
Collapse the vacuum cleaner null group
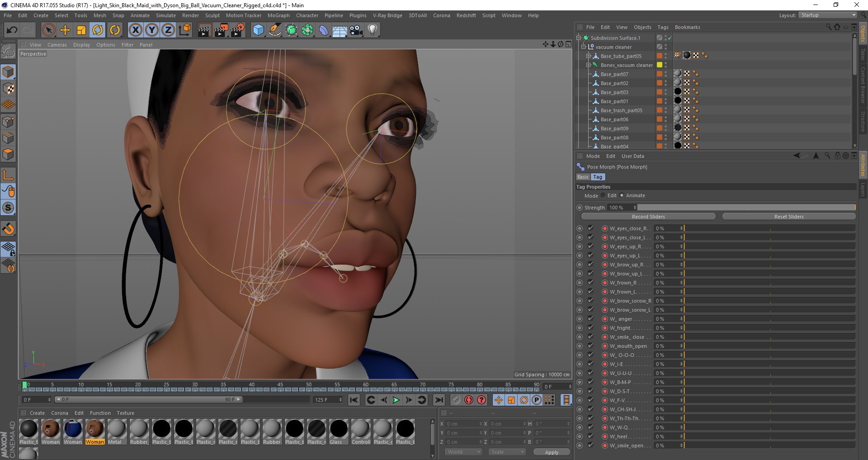[583, 47]
